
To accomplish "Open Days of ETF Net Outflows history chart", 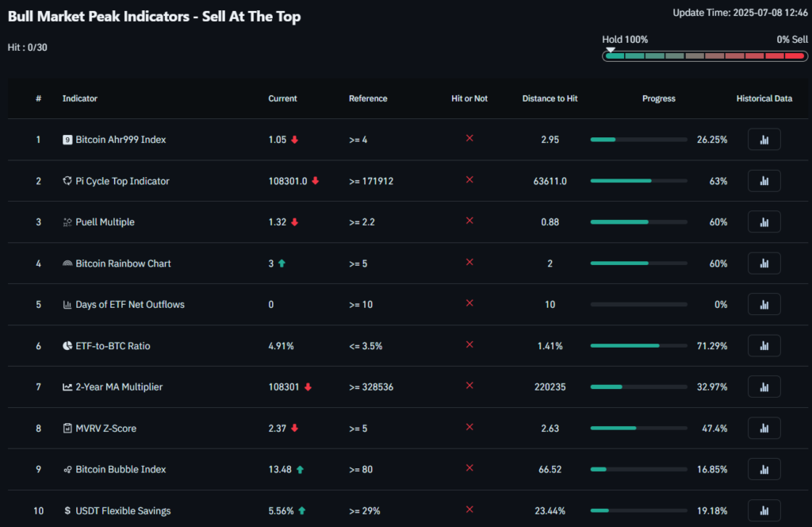I will pos(764,305).
